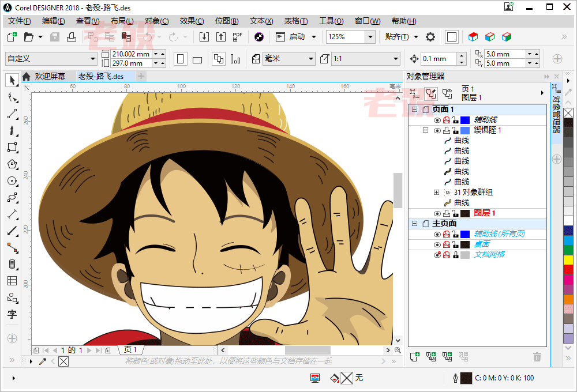Click the Export icon
This screenshot has width=577, height=392.
tap(221, 37)
